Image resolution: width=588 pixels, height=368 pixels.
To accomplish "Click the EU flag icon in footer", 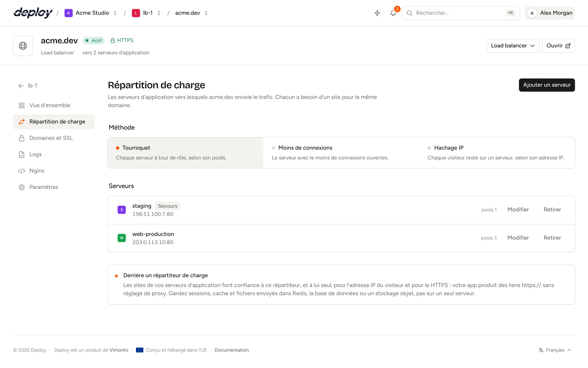I will click(139, 350).
